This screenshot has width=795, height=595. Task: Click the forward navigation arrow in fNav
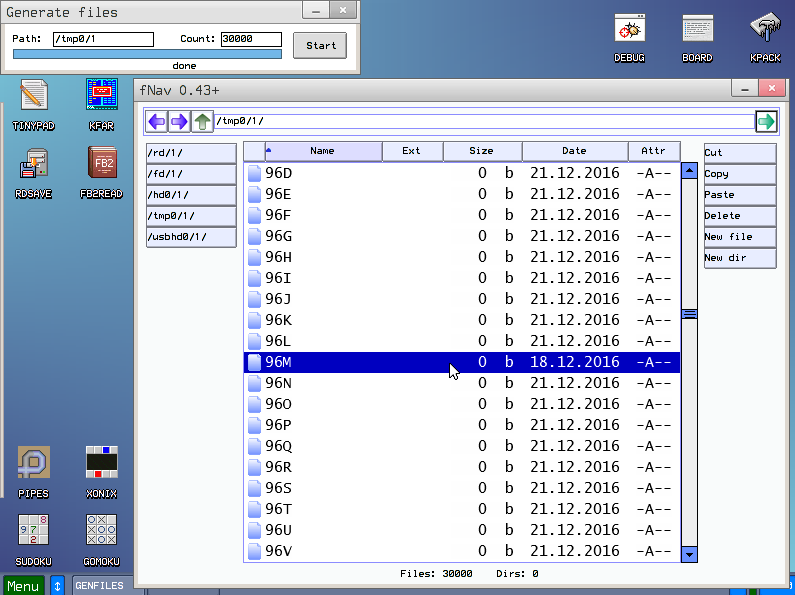coord(179,122)
